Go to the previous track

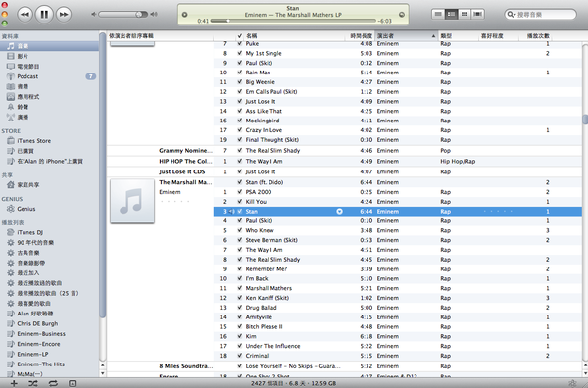click(24, 15)
